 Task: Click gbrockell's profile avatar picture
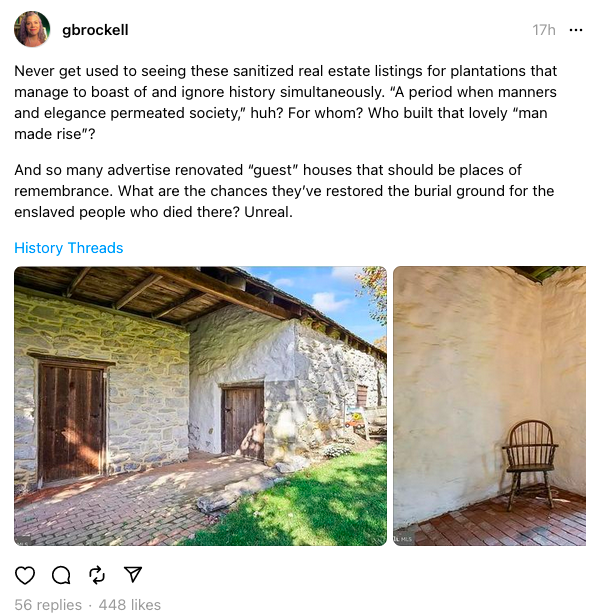[32, 29]
